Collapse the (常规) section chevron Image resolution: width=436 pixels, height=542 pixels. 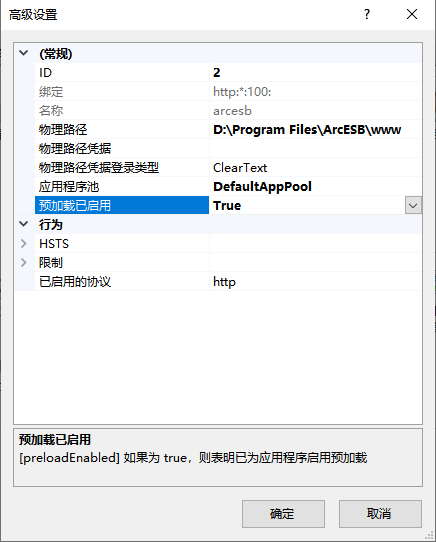[24, 53]
